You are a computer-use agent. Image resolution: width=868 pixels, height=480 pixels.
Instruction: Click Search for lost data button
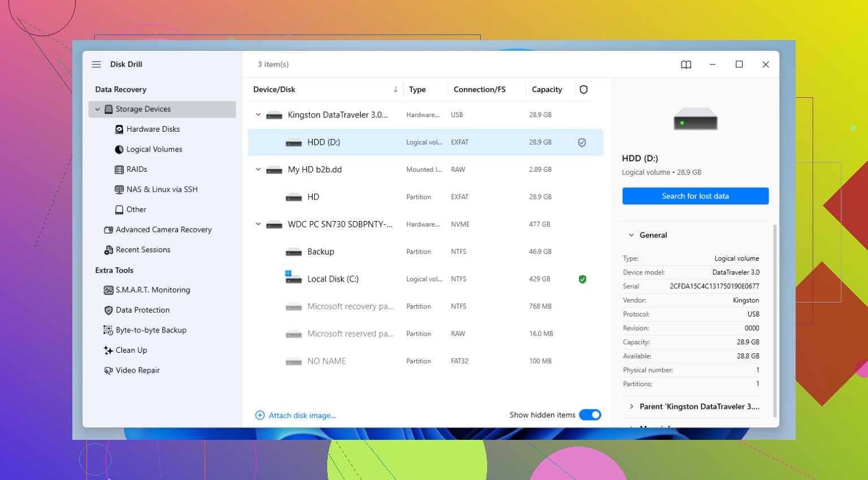[695, 196]
